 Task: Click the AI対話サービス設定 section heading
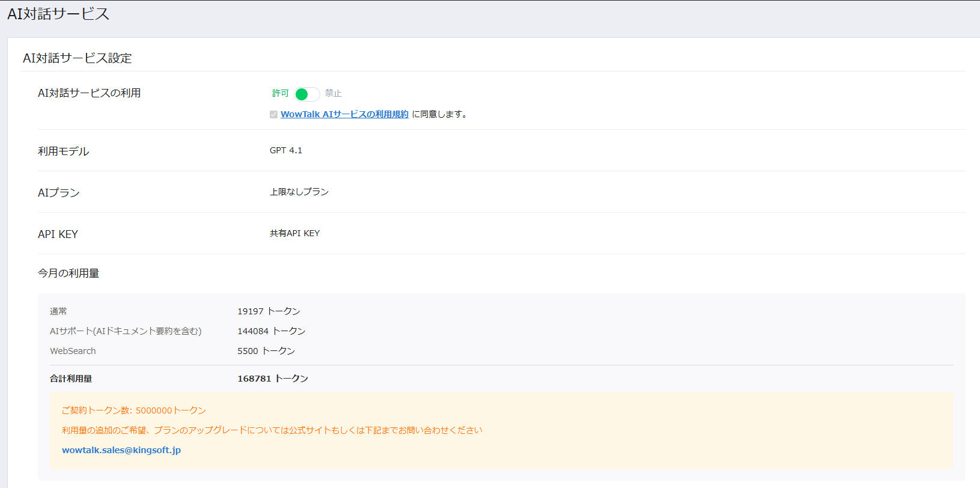pyautogui.click(x=78, y=58)
